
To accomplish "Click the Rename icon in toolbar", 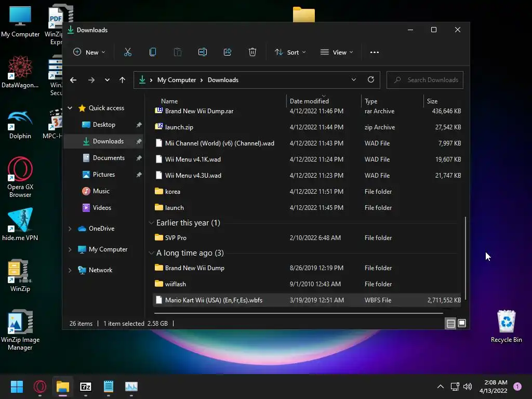I will (x=203, y=52).
